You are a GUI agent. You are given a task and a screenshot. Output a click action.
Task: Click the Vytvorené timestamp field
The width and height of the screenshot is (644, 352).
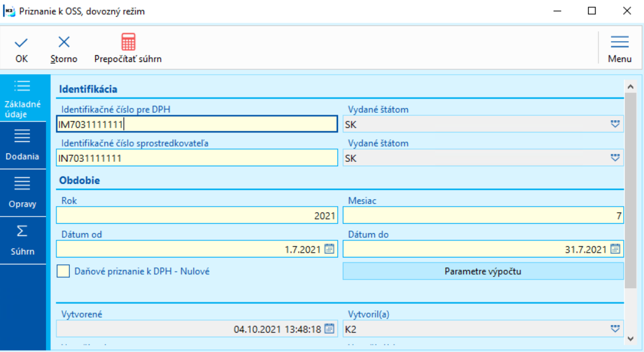pyautogui.click(x=197, y=329)
